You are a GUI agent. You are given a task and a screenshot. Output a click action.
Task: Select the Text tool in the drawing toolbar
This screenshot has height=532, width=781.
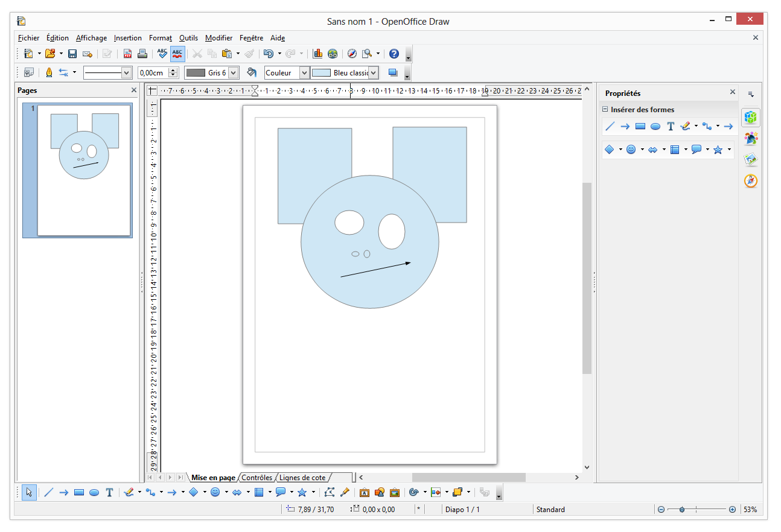[109, 492]
